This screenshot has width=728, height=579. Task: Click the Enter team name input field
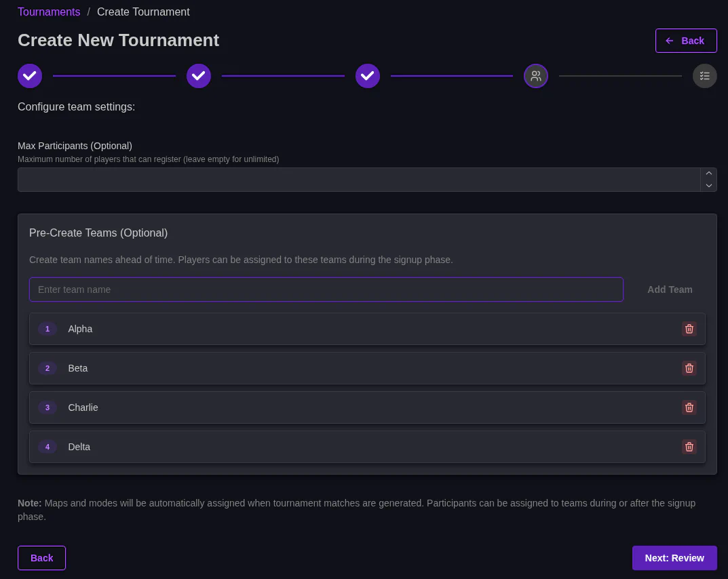click(326, 289)
